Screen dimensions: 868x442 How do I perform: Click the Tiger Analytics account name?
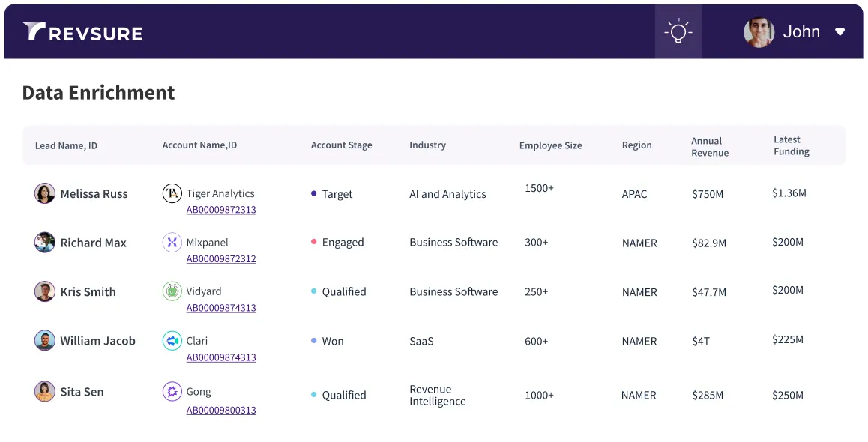tap(220, 193)
